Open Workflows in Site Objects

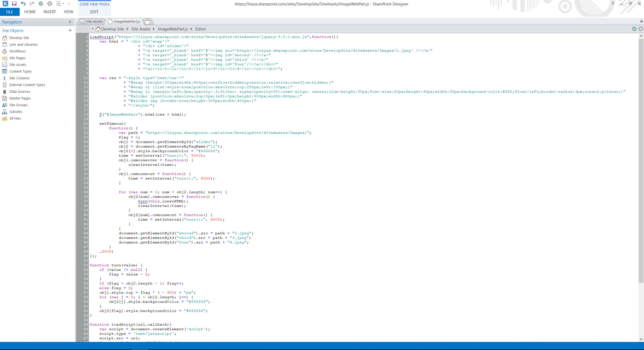click(x=17, y=51)
